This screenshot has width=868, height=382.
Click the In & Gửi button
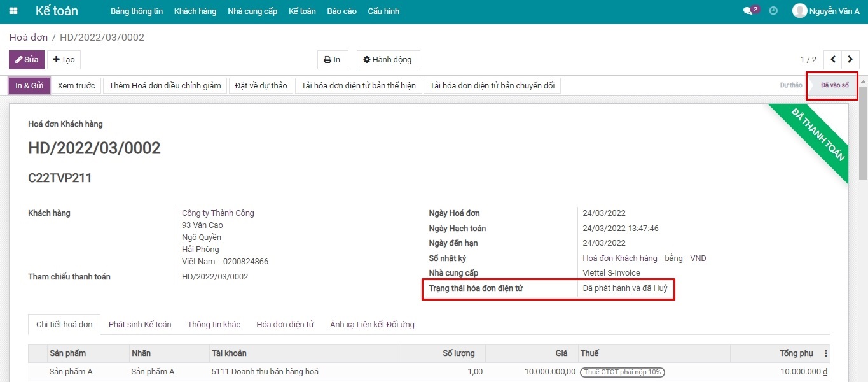point(30,86)
